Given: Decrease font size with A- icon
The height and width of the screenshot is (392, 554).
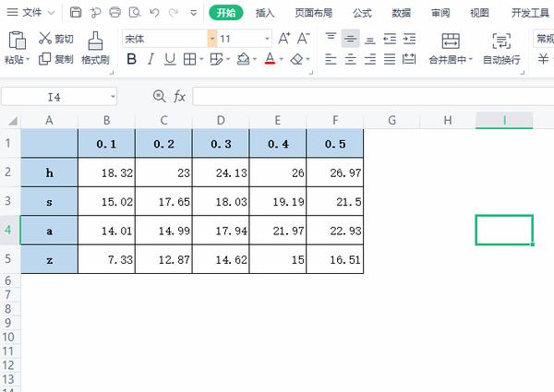Looking at the screenshot, I should tap(303, 38).
